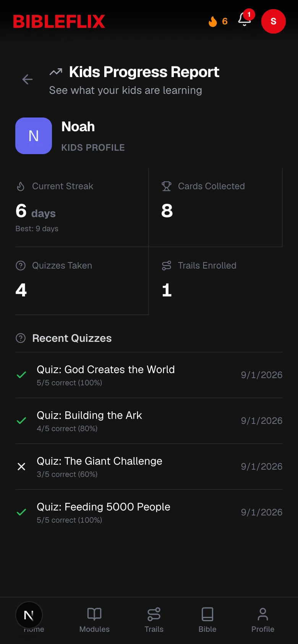Tap the Quizzes Taken question icon
Image resolution: width=298 pixels, height=644 pixels.
(21, 266)
